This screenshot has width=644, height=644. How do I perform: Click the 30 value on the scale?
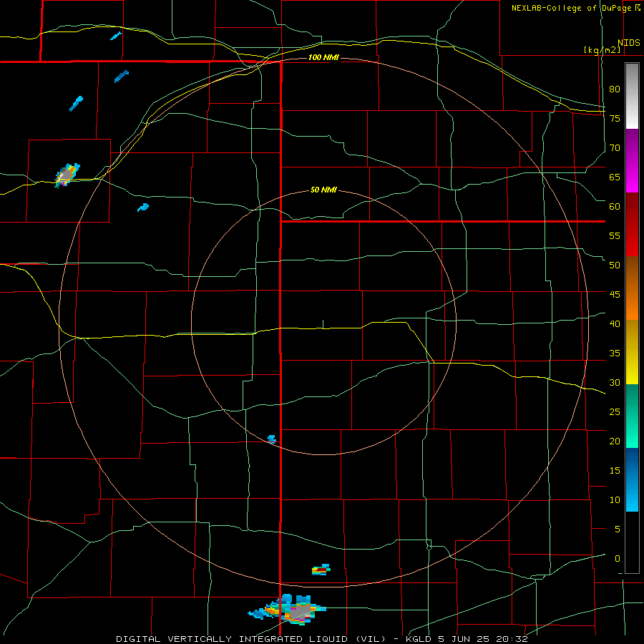pos(615,382)
